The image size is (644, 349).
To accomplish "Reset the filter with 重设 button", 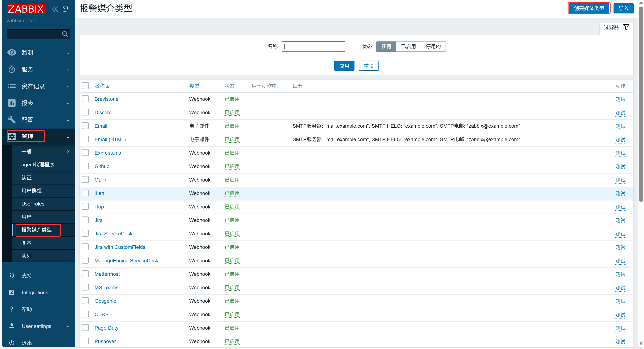I will [369, 66].
